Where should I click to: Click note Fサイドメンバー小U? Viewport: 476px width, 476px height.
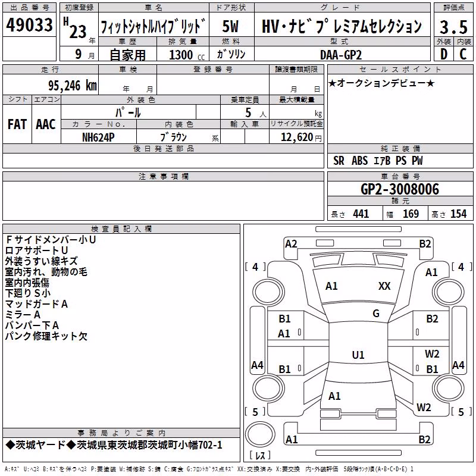pos(51,240)
